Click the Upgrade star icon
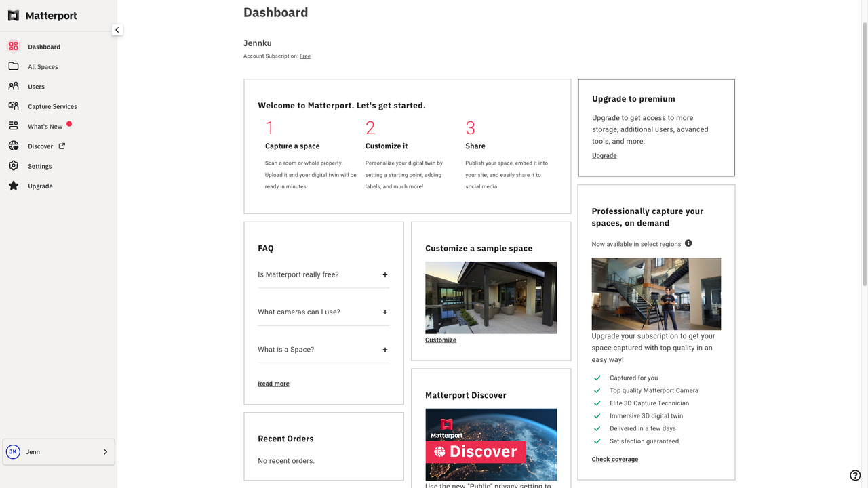This screenshot has height=488, width=868. [x=14, y=186]
